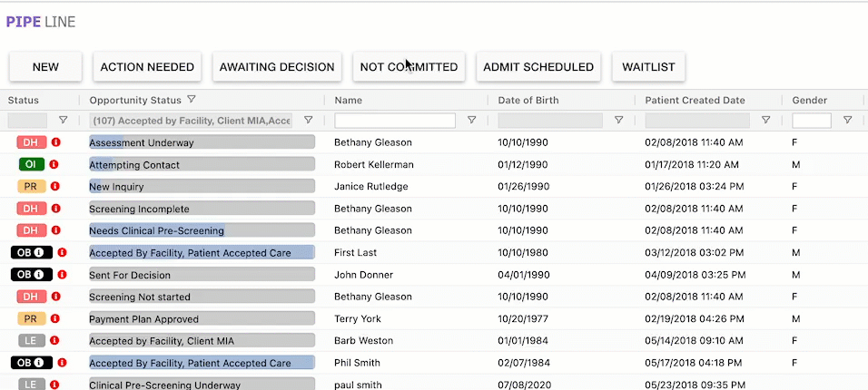Select the WAITLIST button
The width and height of the screenshot is (868, 390).
pos(648,66)
